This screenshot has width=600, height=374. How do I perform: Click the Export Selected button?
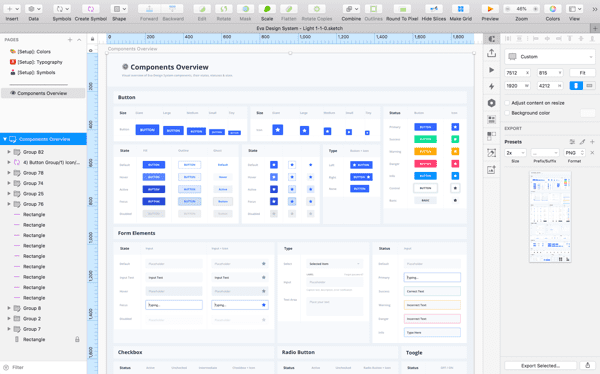pyautogui.click(x=540, y=366)
